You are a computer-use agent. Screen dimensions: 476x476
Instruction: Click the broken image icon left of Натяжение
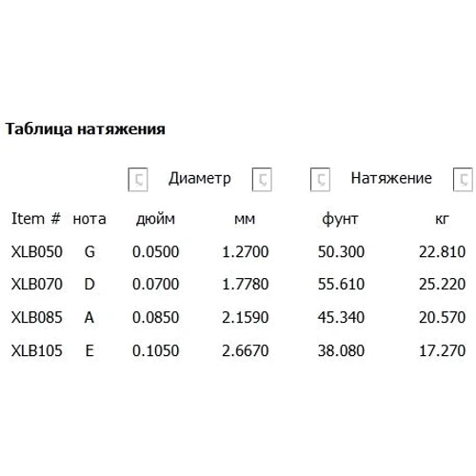[x=320, y=179]
